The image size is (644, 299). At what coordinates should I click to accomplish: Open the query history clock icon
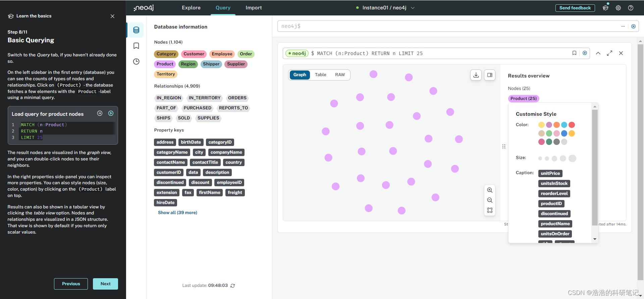tap(136, 61)
